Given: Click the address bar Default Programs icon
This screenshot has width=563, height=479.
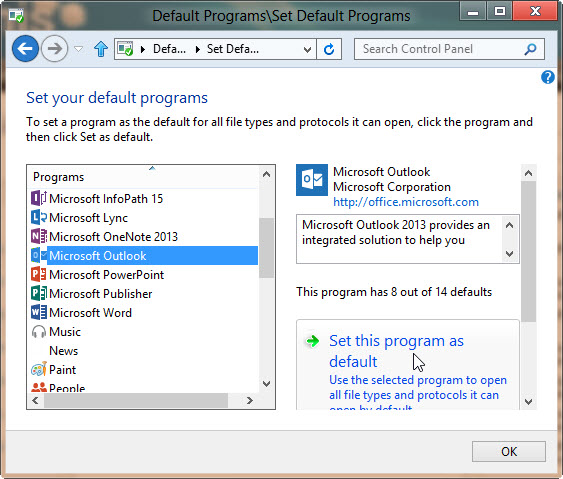Looking at the screenshot, I should pyautogui.click(x=125, y=49).
